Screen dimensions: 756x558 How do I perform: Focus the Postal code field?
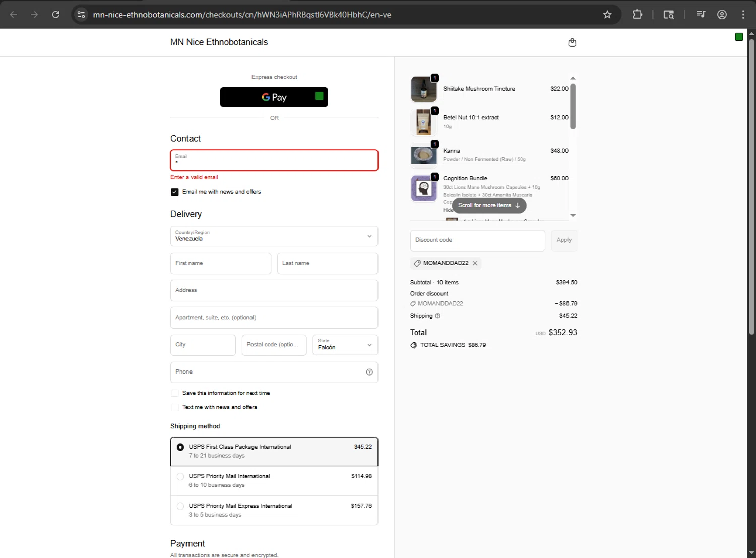[274, 345]
